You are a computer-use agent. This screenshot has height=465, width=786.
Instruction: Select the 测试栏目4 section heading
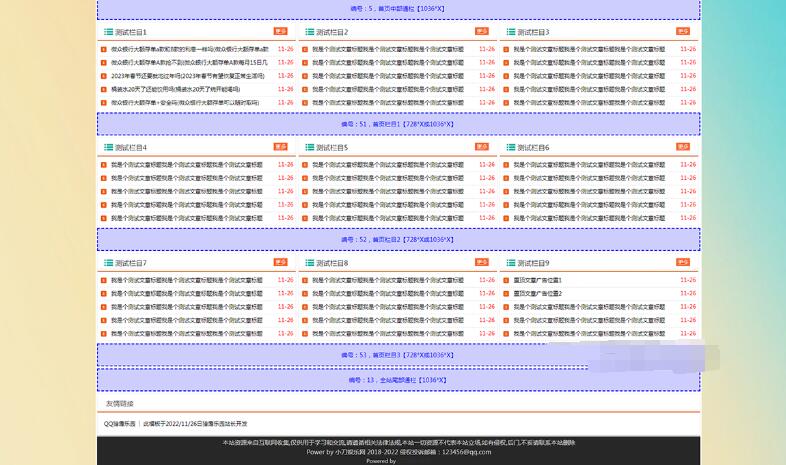[x=130, y=148]
